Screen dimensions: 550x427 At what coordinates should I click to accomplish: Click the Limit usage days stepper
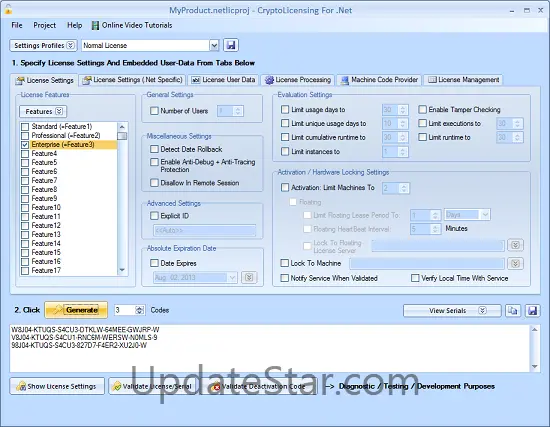click(403, 110)
